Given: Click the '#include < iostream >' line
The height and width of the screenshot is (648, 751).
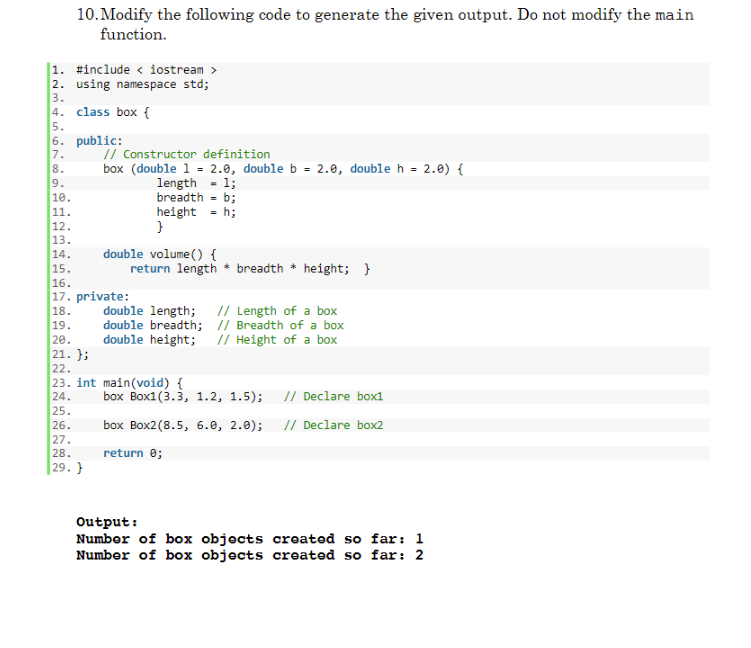Looking at the screenshot, I should [147, 70].
